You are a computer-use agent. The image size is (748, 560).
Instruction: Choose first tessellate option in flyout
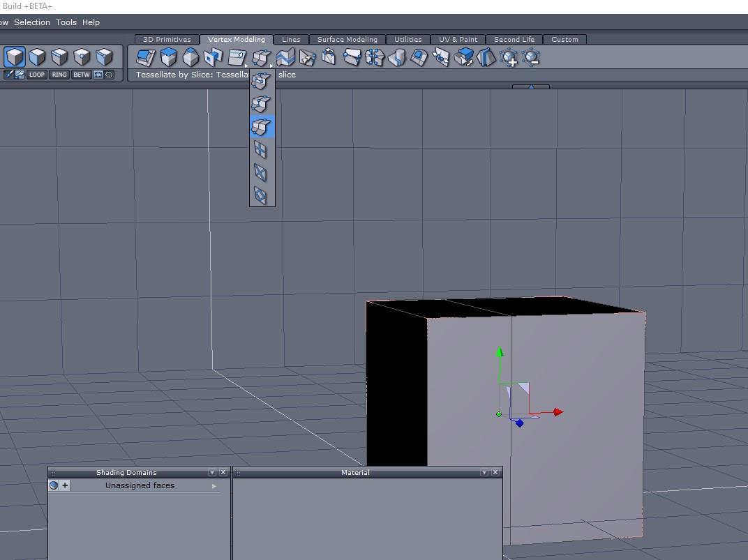(x=261, y=81)
